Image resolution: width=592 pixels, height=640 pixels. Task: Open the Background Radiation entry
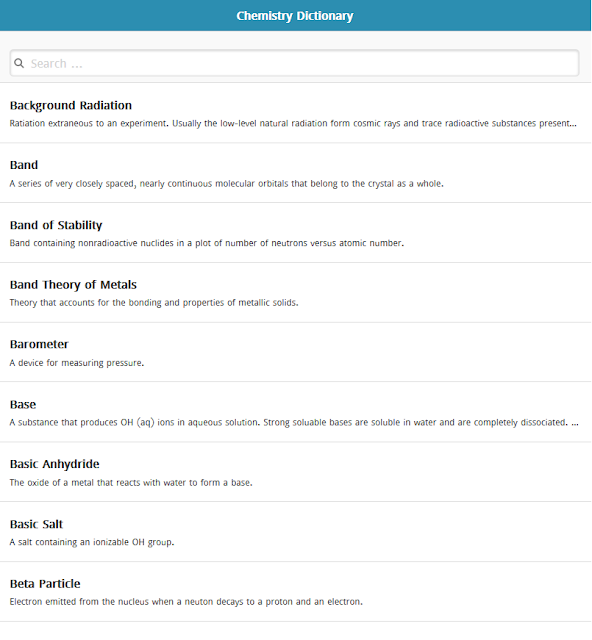click(296, 113)
